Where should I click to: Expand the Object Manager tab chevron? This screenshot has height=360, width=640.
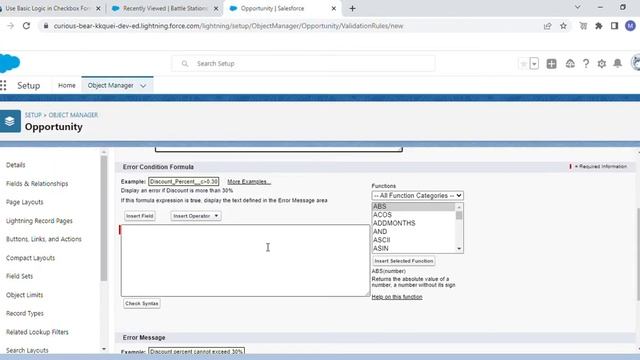tap(143, 86)
